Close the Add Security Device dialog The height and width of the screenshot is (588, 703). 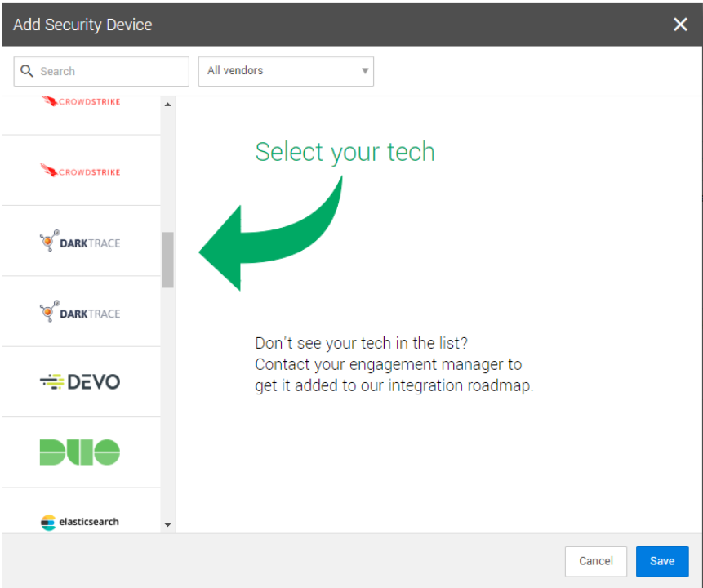[x=680, y=24]
